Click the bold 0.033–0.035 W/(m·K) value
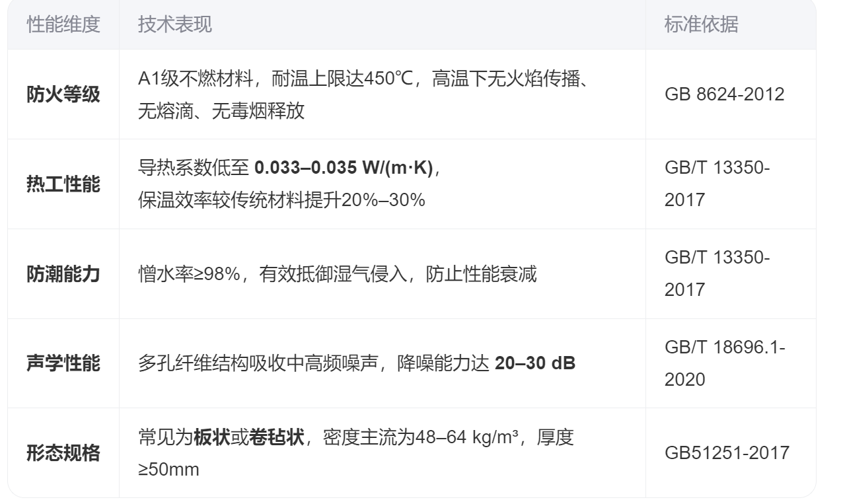Screen dimensions: 843x504 (x=344, y=168)
